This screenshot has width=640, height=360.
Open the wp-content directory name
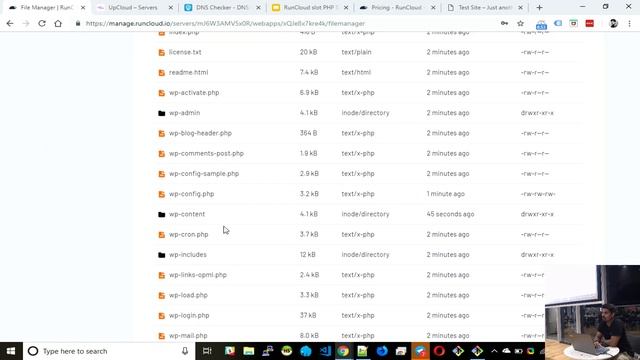tap(187, 214)
